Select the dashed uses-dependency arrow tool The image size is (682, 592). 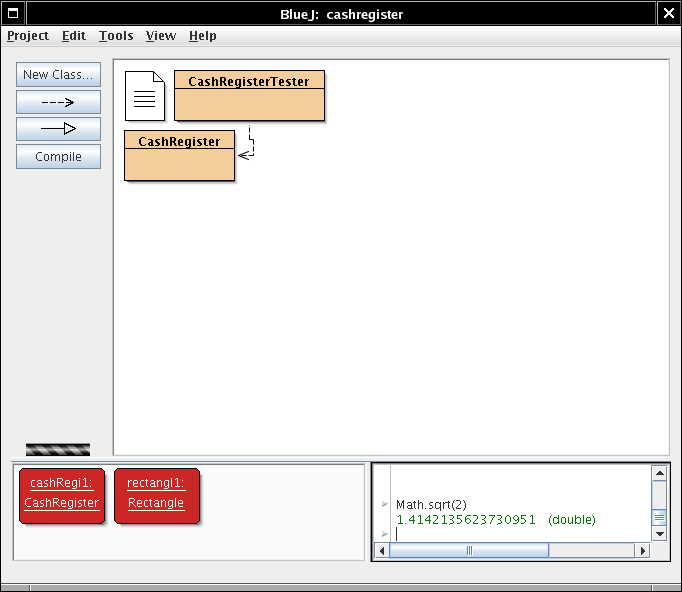(x=58, y=102)
